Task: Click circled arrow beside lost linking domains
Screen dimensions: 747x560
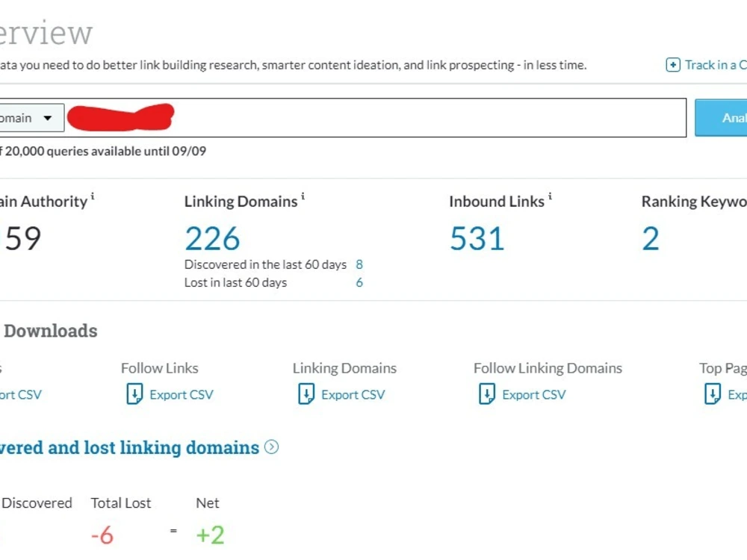Action: pos(272,447)
